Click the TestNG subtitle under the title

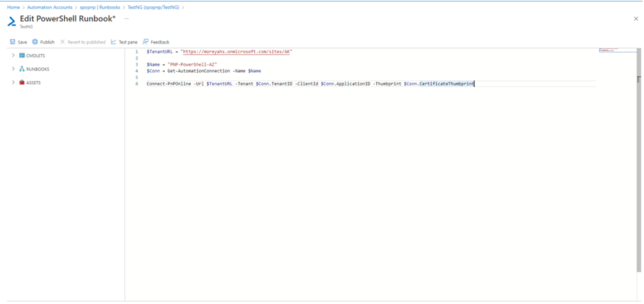[x=26, y=27]
